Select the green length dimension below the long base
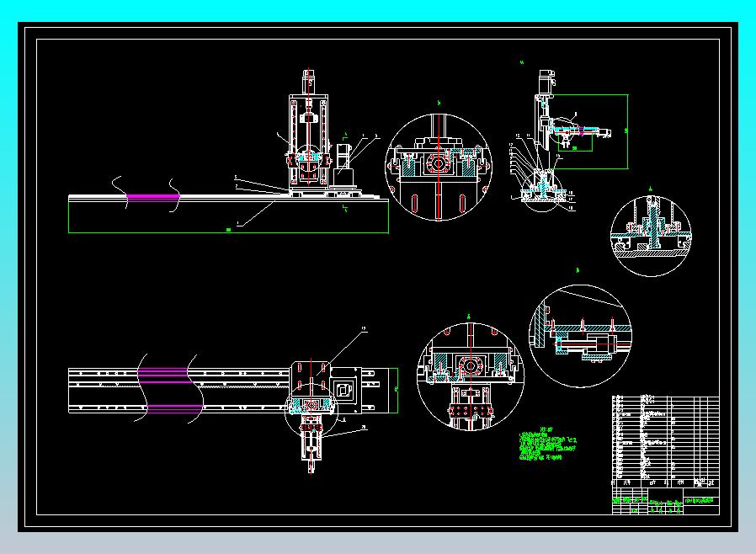756x554 pixels. point(228,231)
